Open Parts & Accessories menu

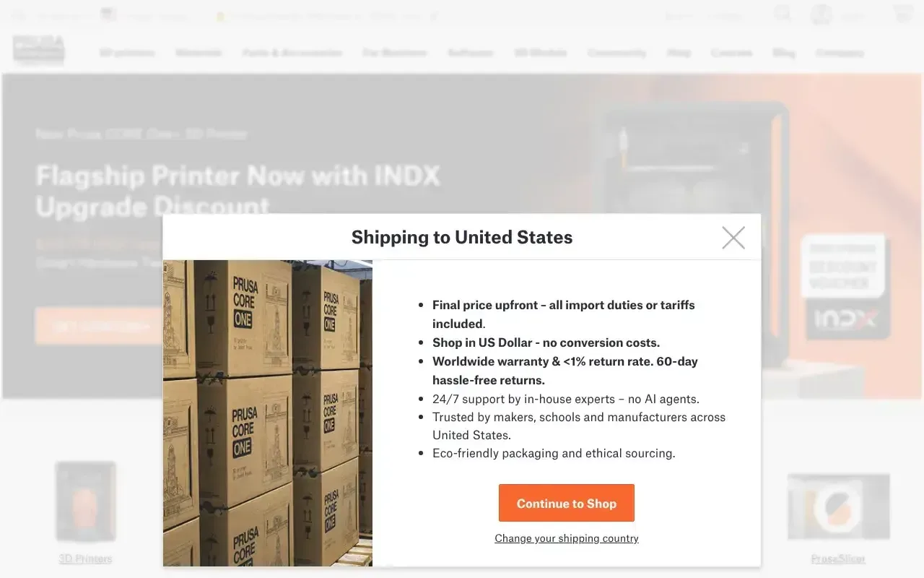click(292, 53)
